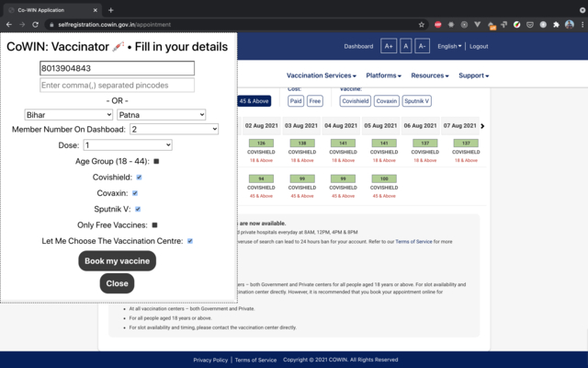Uncheck the Sputnik V checkbox
Viewport: 588px width, 368px height.
138,209
